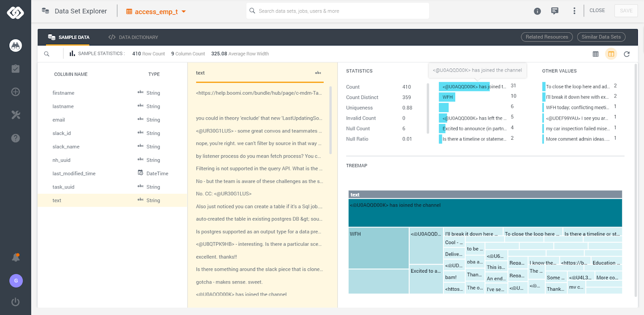Select the nh_uuid column row
The height and width of the screenshot is (315, 644).
[112, 160]
